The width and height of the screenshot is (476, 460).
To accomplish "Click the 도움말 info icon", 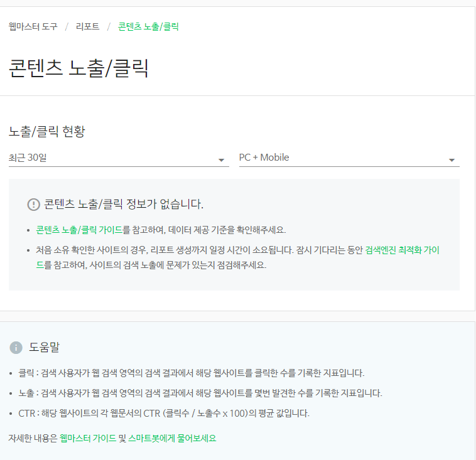I will tap(16, 348).
